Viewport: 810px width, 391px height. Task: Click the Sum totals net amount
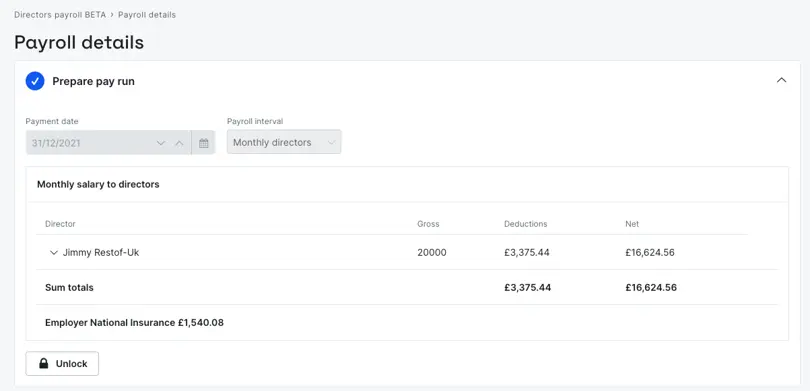click(651, 287)
